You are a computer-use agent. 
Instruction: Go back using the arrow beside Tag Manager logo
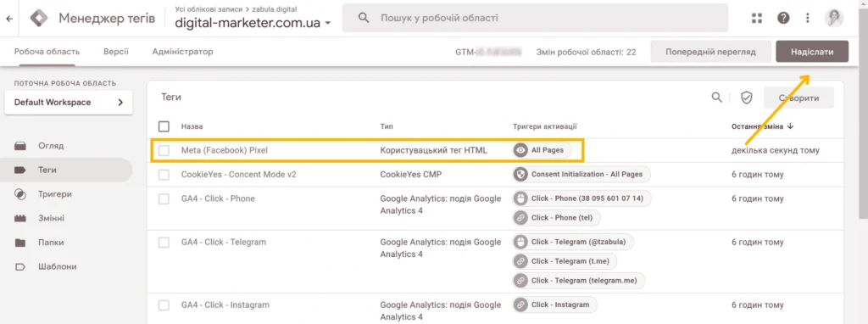[x=8, y=19]
